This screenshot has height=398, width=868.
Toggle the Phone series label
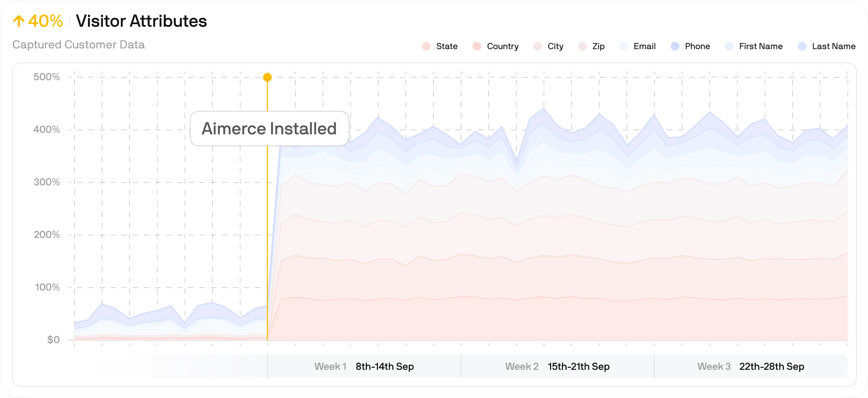(x=697, y=46)
